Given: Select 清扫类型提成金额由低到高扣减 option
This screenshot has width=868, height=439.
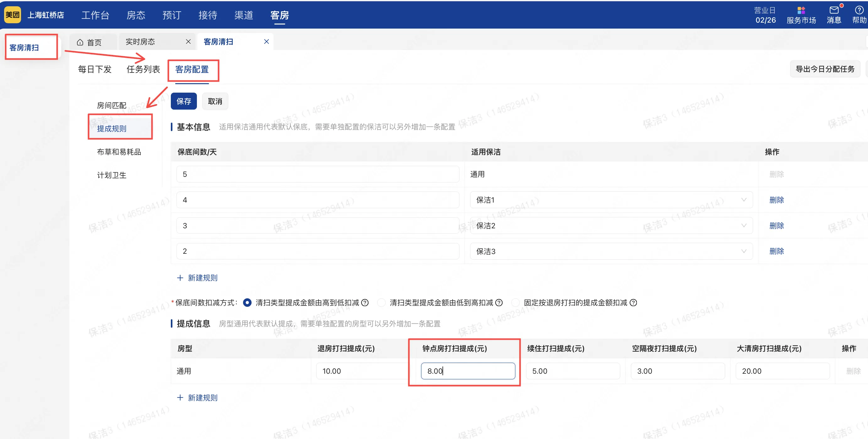Looking at the screenshot, I should [x=381, y=302].
